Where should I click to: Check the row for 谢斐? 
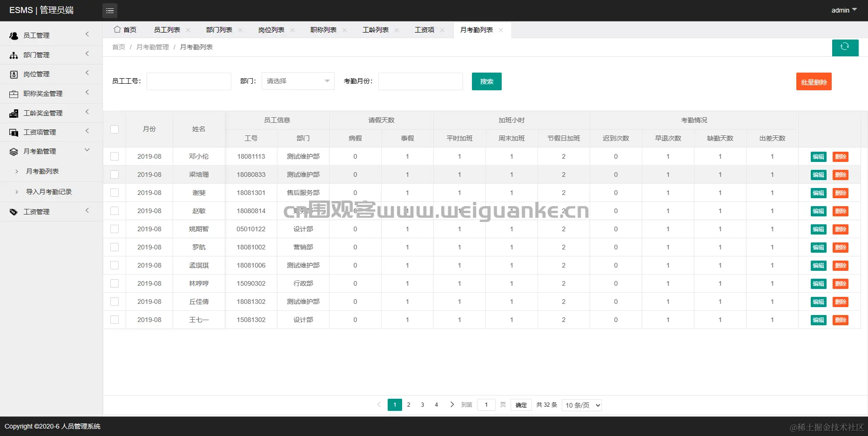(114, 193)
